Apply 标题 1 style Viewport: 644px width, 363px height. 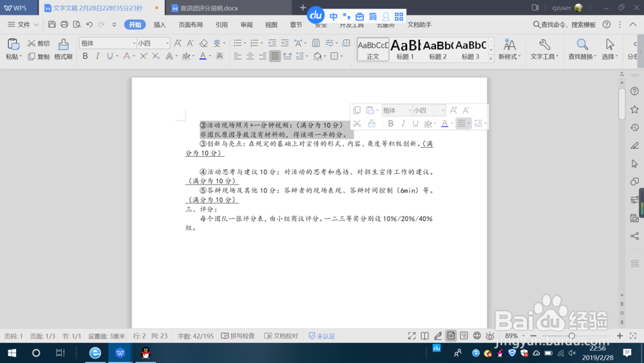tap(405, 50)
